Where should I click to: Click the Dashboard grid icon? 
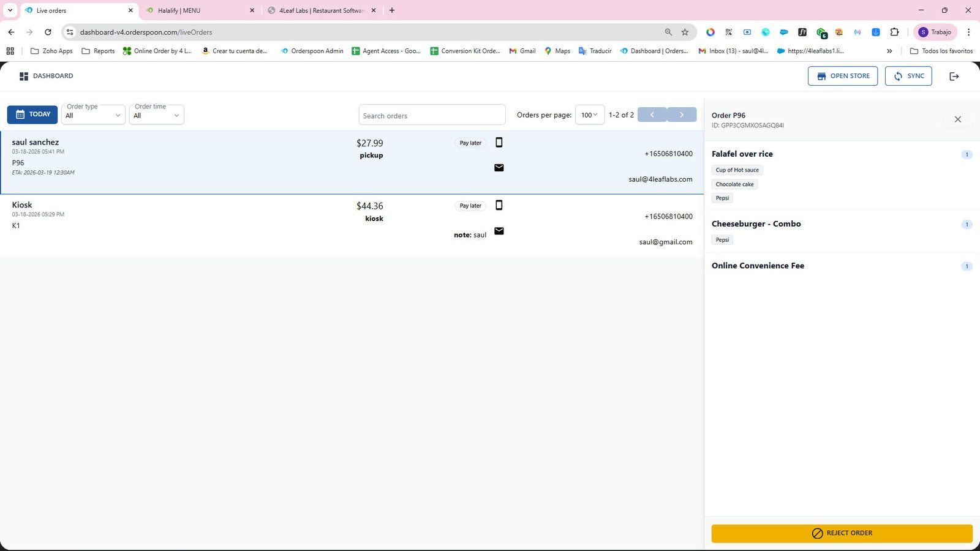point(24,77)
